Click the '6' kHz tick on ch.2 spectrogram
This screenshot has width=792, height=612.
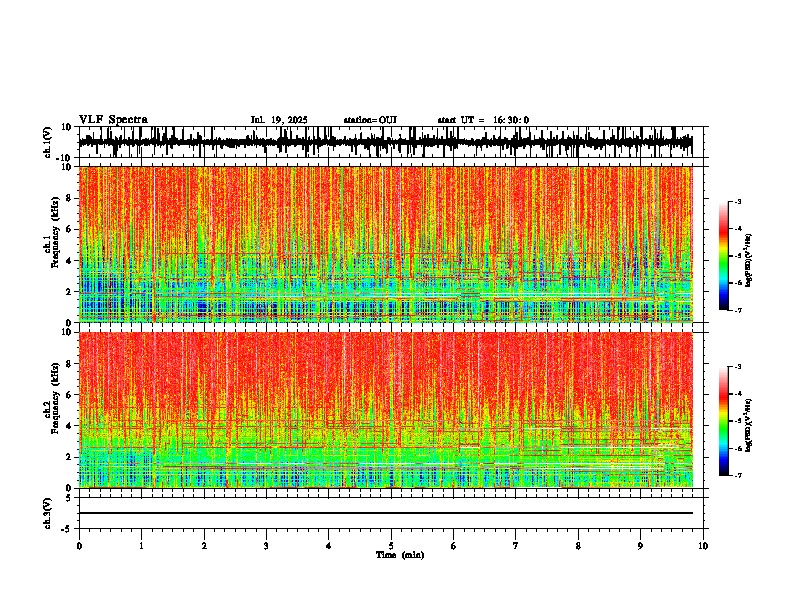click(70, 394)
